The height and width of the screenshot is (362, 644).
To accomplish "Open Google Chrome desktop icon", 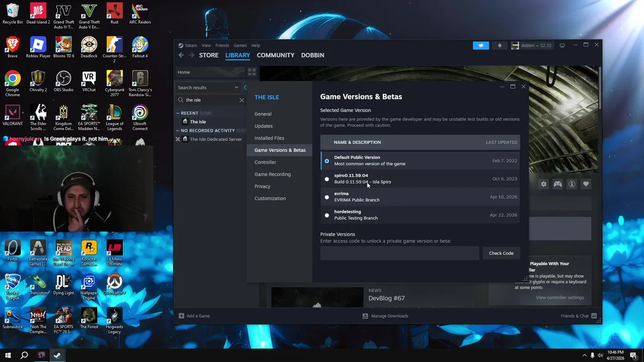I will (13, 83).
